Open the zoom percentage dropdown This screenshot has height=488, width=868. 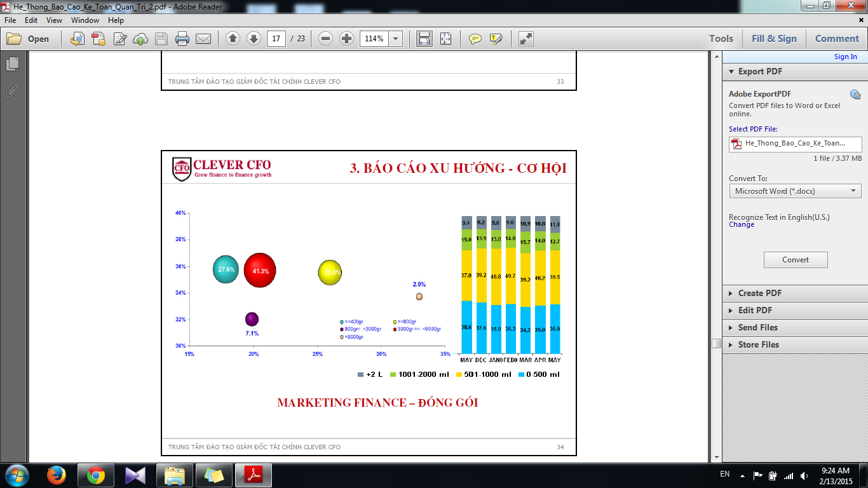click(396, 39)
